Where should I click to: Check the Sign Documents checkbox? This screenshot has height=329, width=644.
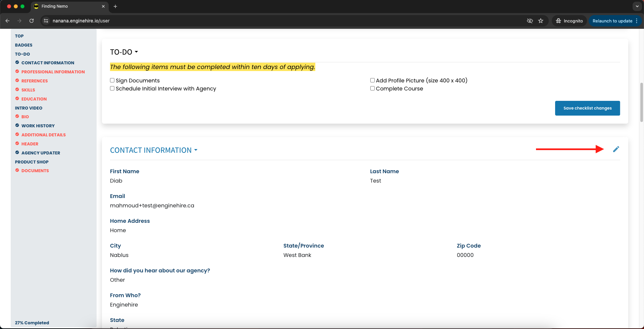coord(112,80)
